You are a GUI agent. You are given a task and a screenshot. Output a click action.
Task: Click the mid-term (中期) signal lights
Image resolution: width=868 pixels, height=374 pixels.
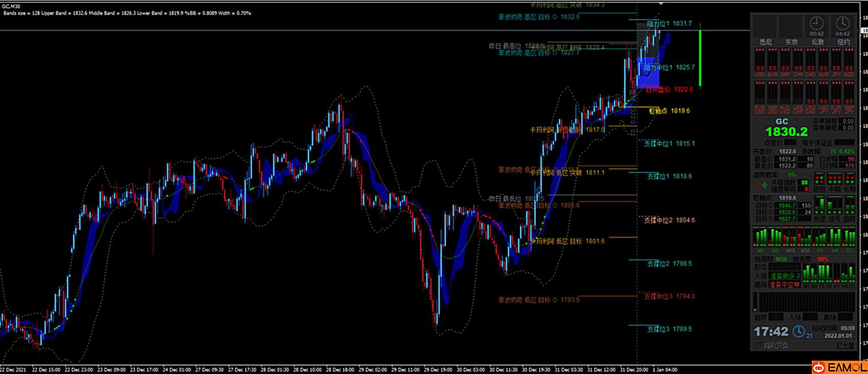[x=834, y=180]
